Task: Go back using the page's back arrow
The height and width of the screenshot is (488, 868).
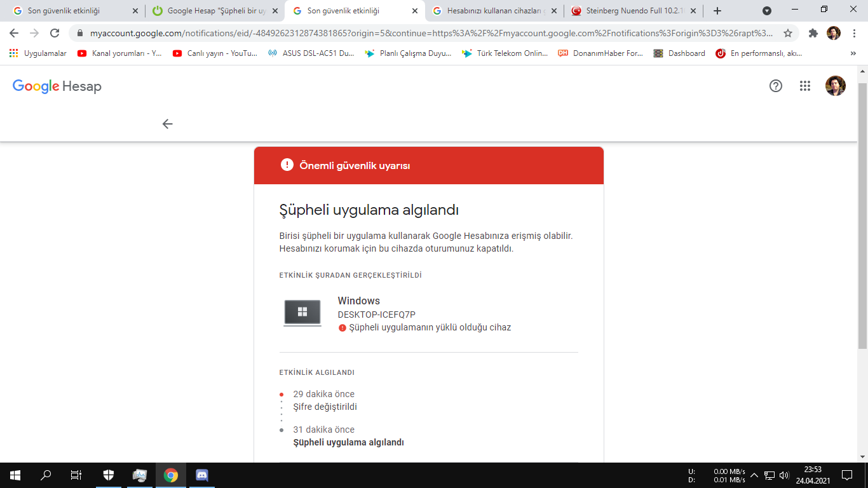Action: [x=167, y=124]
